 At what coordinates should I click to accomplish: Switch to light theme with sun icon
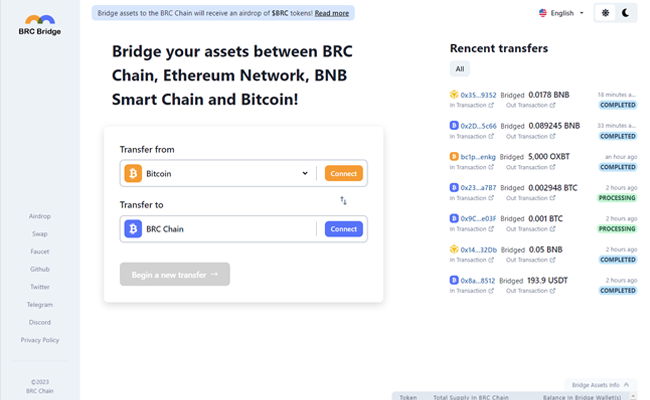click(605, 13)
